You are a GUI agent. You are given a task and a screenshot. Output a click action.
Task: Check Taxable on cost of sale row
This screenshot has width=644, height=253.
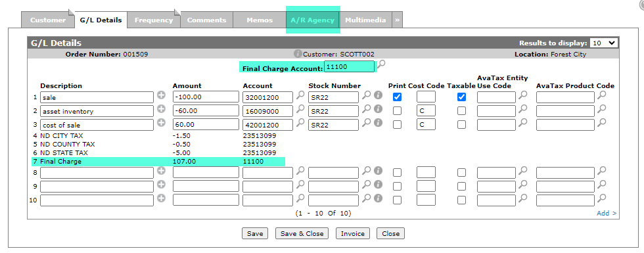pos(461,124)
